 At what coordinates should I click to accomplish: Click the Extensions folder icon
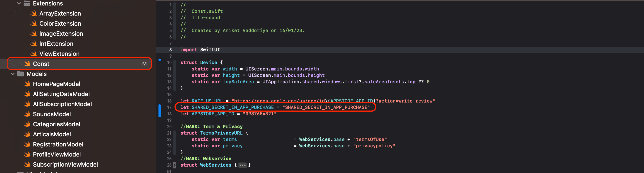(27, 3)
